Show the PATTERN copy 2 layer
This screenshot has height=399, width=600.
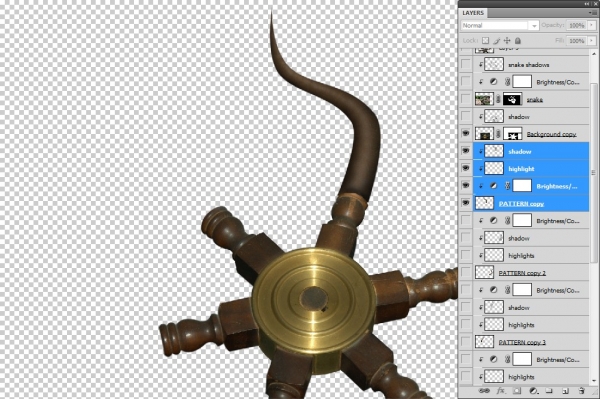466,272
